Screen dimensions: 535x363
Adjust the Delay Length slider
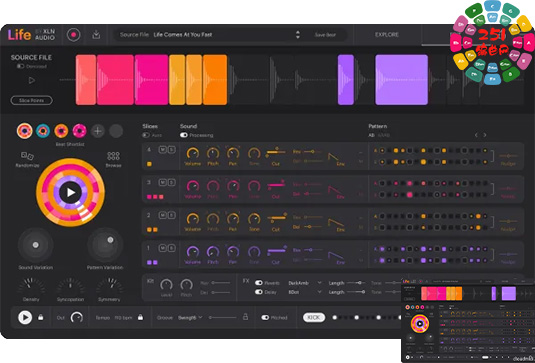click(356, 292)
